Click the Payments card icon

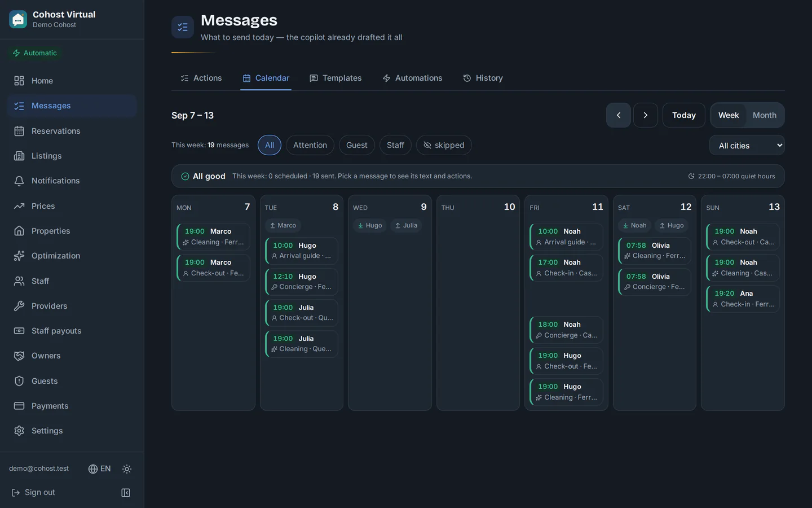click(x=19, y=406)
